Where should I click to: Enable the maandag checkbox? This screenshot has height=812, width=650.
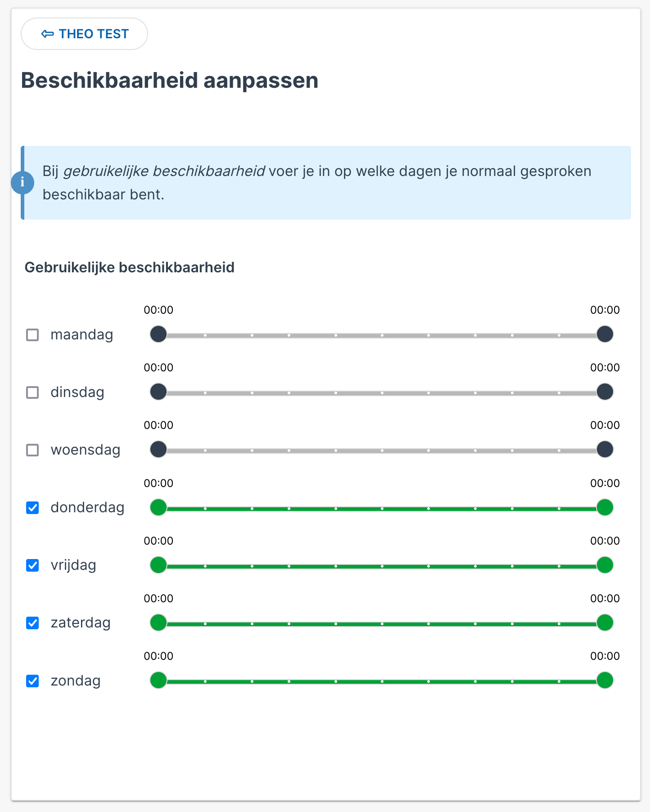pos(32,335)
